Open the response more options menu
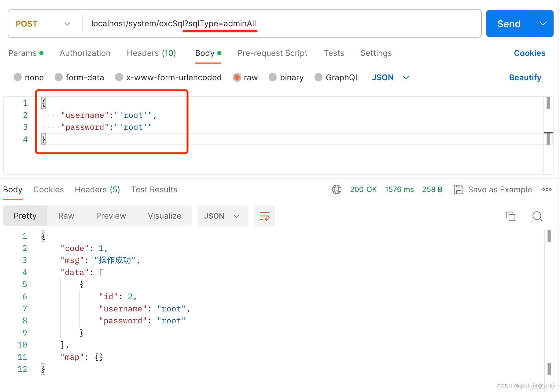 [x=547, y=190]
